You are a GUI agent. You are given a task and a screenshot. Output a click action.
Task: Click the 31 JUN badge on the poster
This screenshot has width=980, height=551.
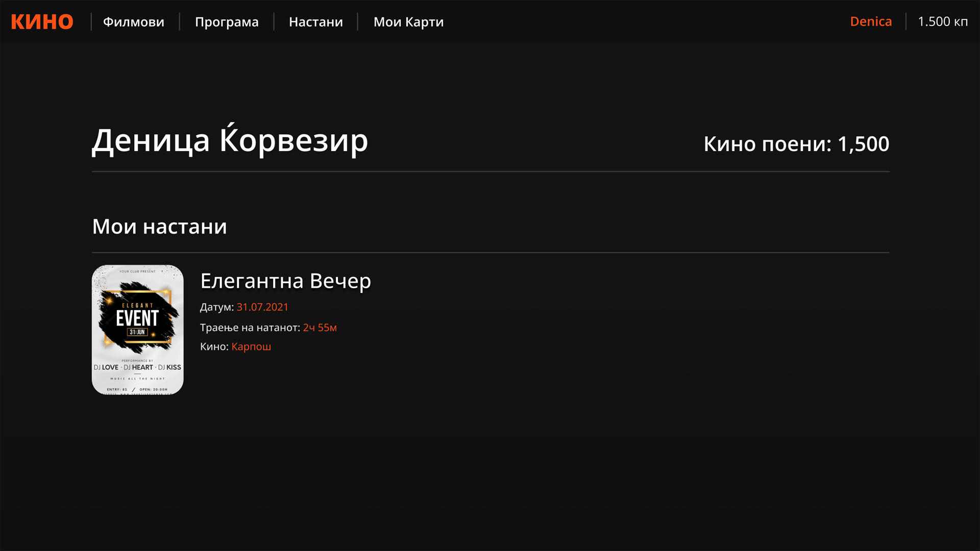(x=137, y=332)
